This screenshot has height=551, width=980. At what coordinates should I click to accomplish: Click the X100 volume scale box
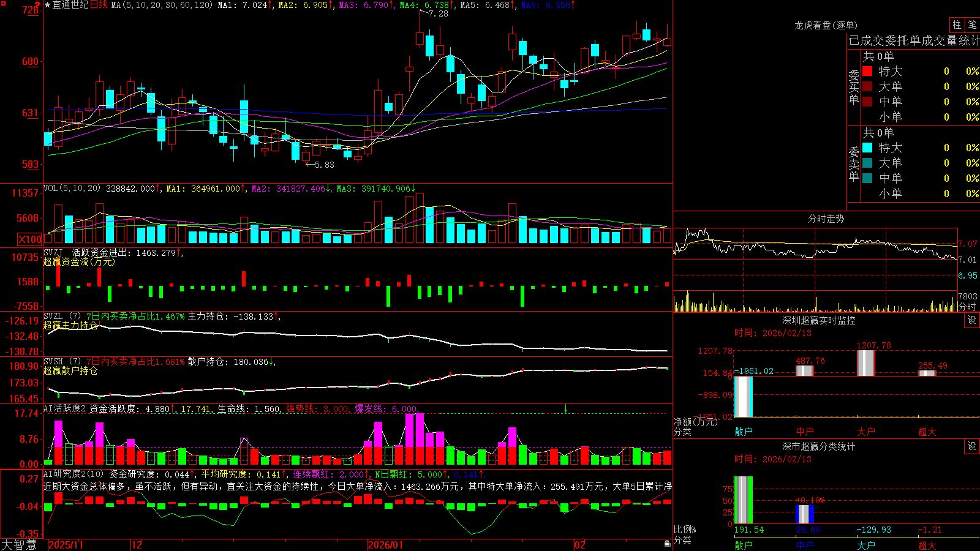pyautogui.click(x=29, y=239)
